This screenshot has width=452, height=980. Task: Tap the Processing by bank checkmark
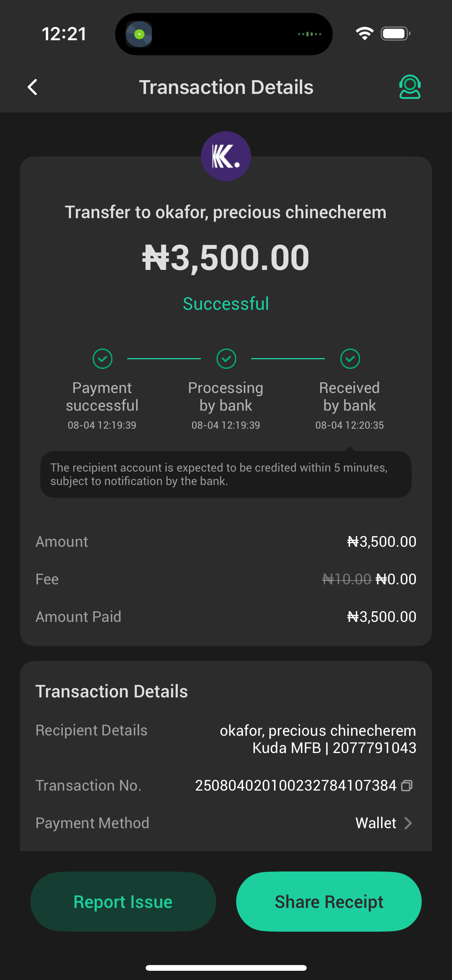click(x=226, y=359)
